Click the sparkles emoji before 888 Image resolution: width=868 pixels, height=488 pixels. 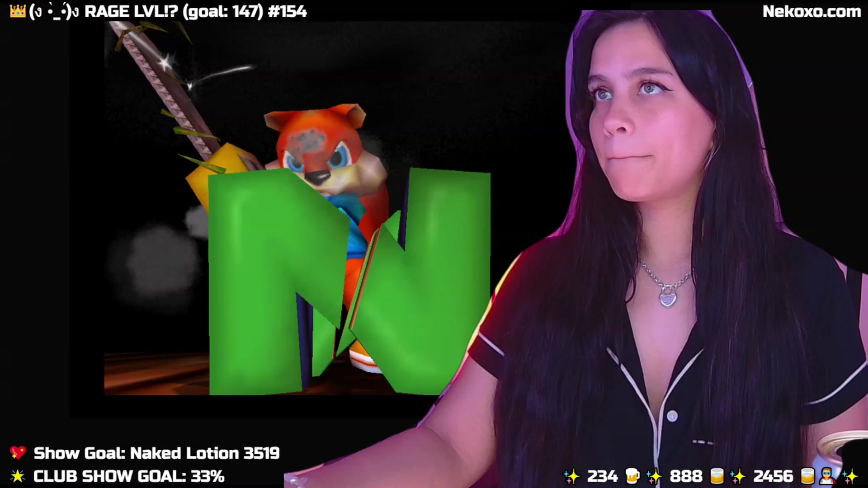tap(654, 476)
